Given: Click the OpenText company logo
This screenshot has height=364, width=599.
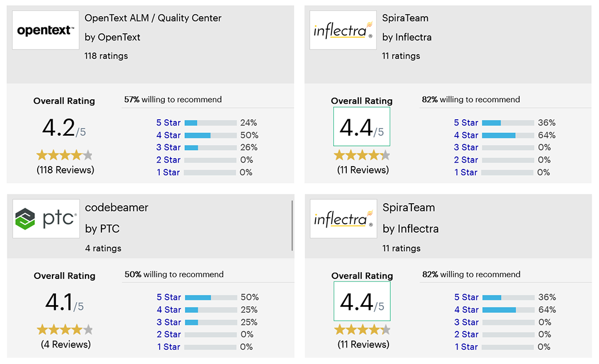Looking at the screenshot, I should pos(46,30).
